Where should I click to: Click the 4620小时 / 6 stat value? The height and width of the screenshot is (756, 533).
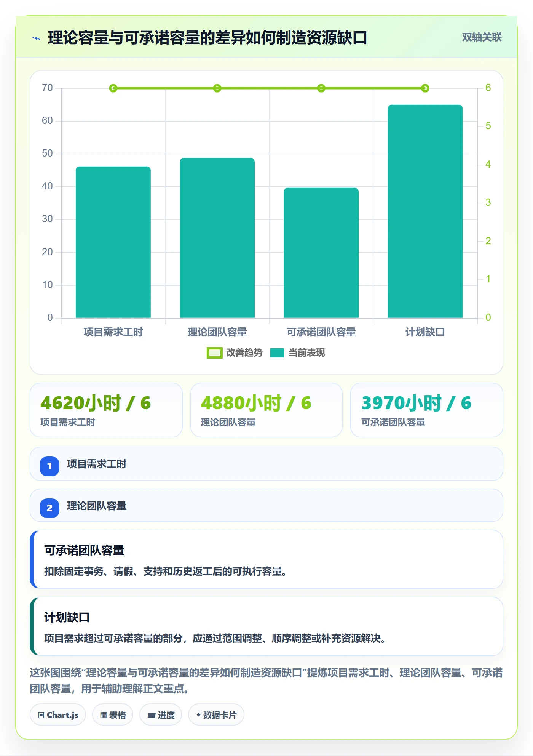click(96, 403)
